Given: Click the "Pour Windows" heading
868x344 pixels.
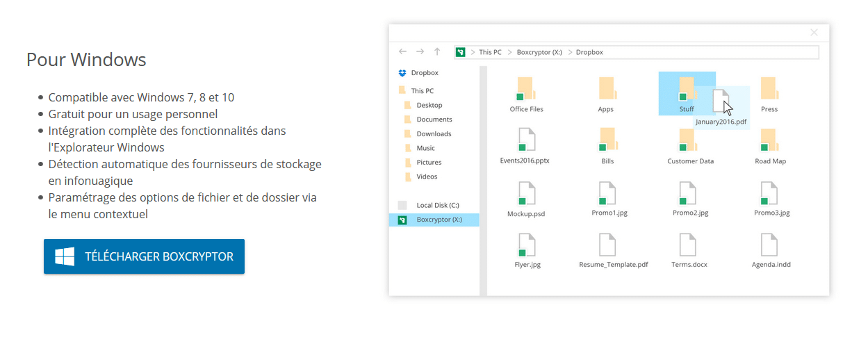Looking at the screenshot, I should pos(86,60).
